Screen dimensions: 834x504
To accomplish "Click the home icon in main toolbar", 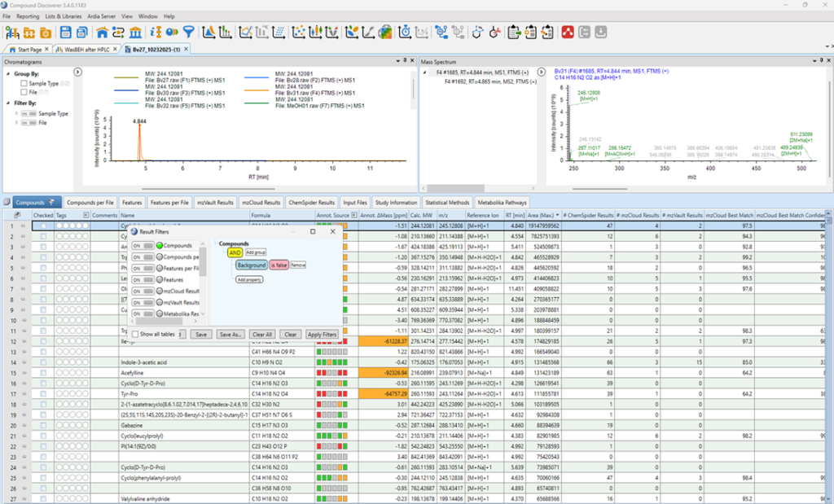I will click(103, 33).
